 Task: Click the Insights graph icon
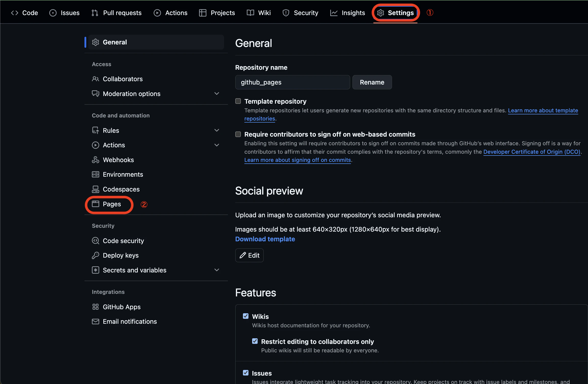point(334,13)
